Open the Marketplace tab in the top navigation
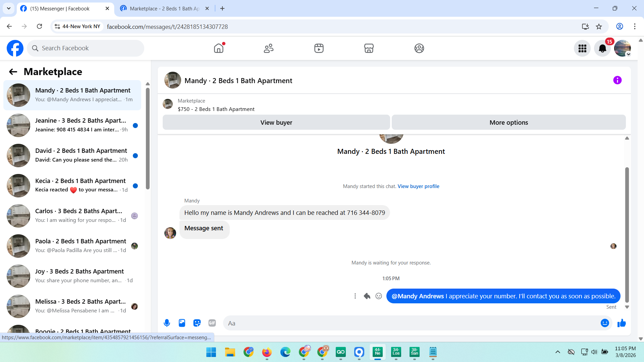This screenshot has width=644, height=362. pos(369,49)
